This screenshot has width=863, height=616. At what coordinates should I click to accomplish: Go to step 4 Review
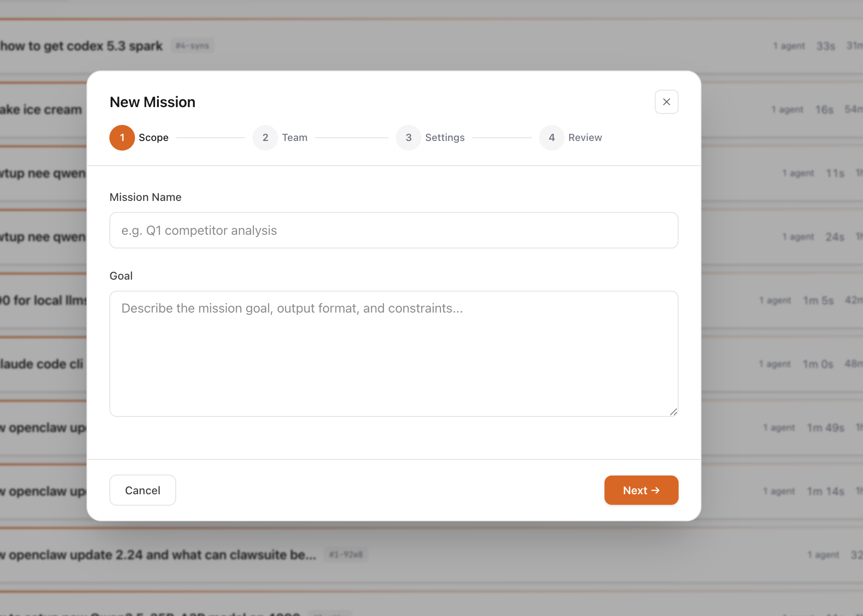point(571,138)
